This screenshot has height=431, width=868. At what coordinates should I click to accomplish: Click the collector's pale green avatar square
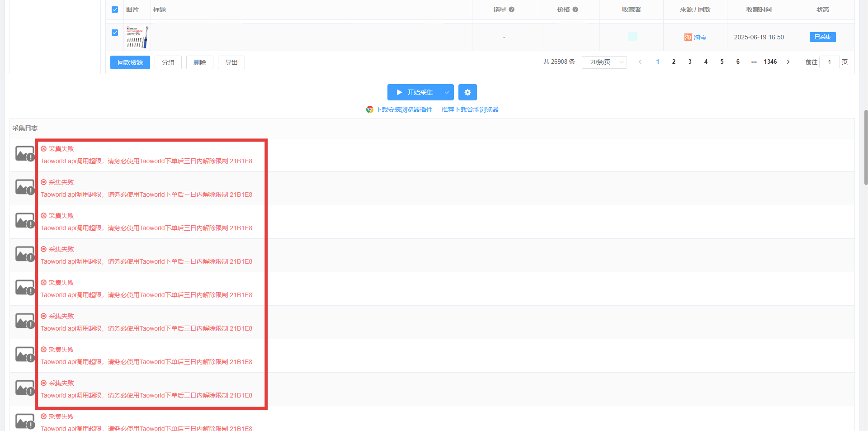633,36
